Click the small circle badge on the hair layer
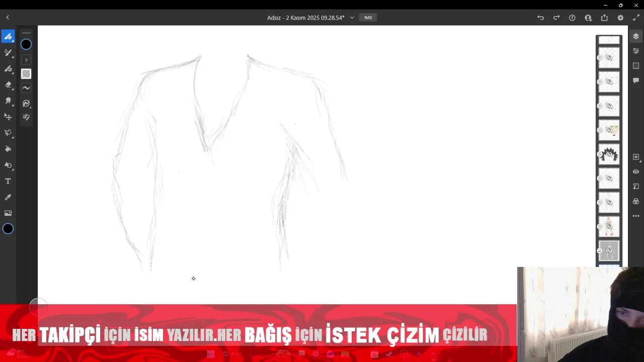Image resolution: width=644 pixels, height=362 pixels. coord(600,154)
